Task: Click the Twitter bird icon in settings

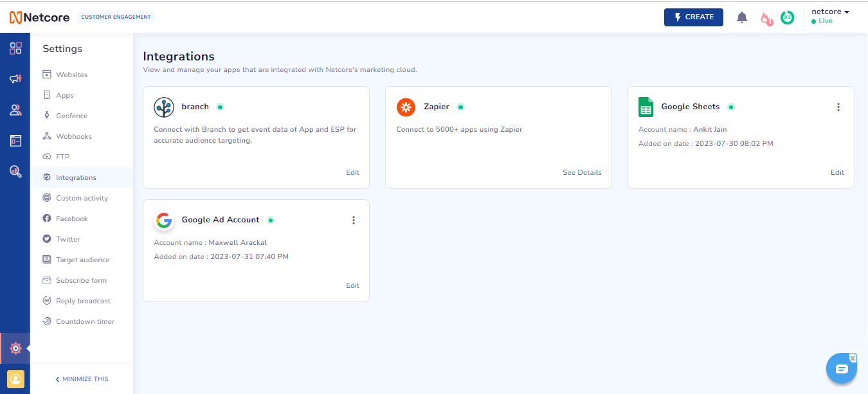Action: [x=46, y=239]
